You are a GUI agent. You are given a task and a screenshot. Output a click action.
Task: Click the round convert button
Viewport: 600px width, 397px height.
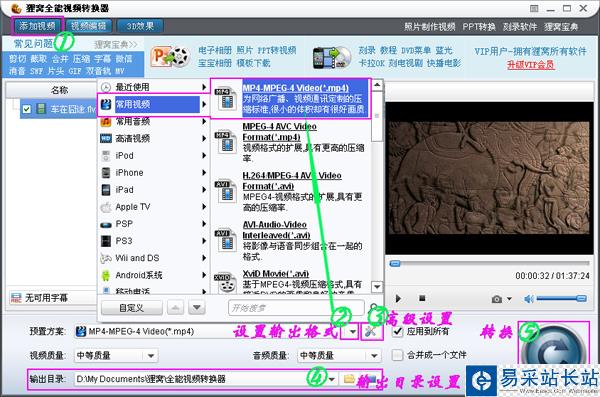click(553, 348)
